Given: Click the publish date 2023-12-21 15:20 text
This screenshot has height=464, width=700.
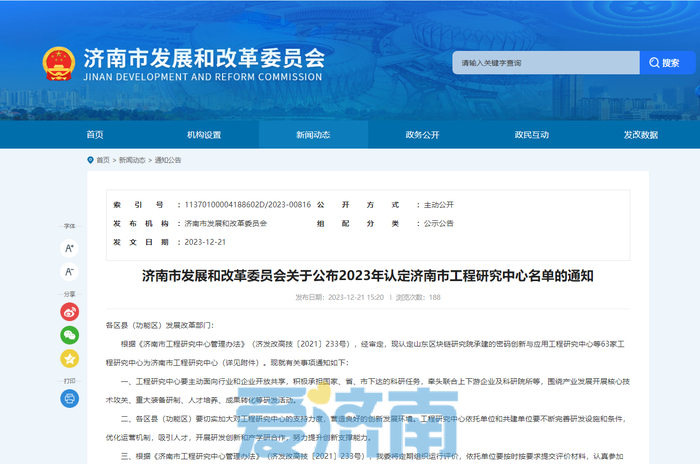Looking at the screenshot, I should 339,297.
